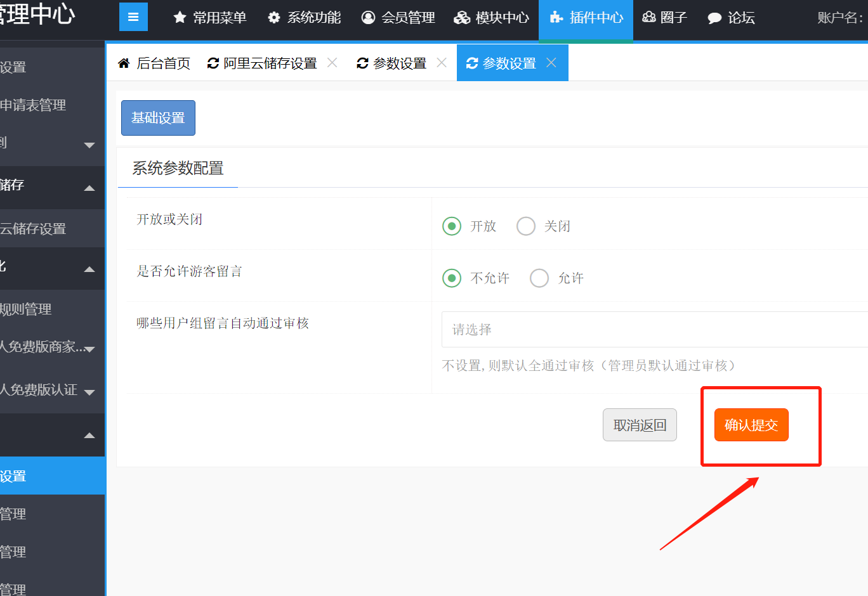Choose 允许 for guest messages
The height and width of the screenshot is (596, 868).
click(539, 278)
